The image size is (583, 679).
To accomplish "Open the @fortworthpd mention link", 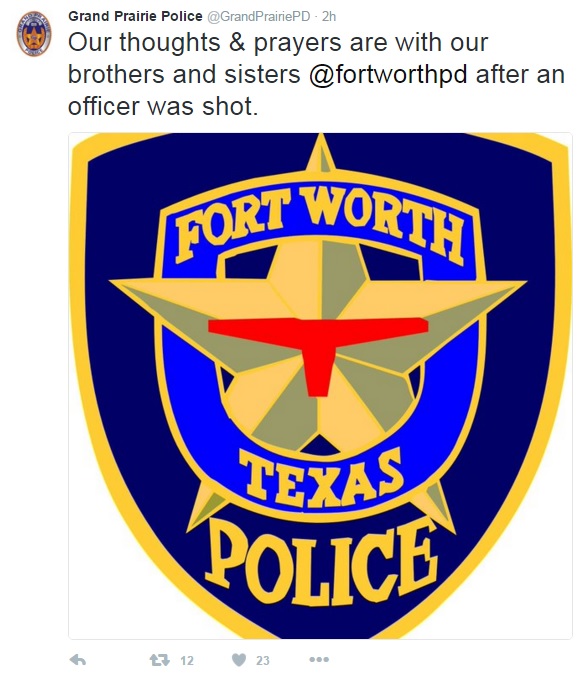I will (388, 74).
